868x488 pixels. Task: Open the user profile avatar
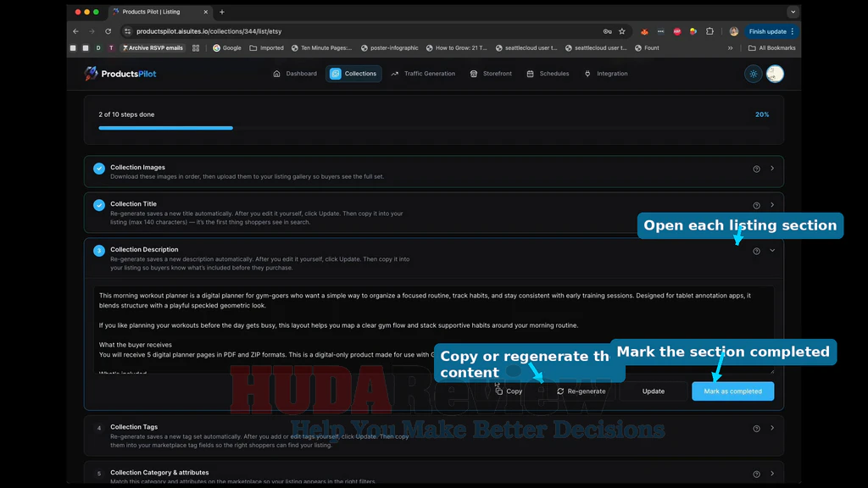775,74
